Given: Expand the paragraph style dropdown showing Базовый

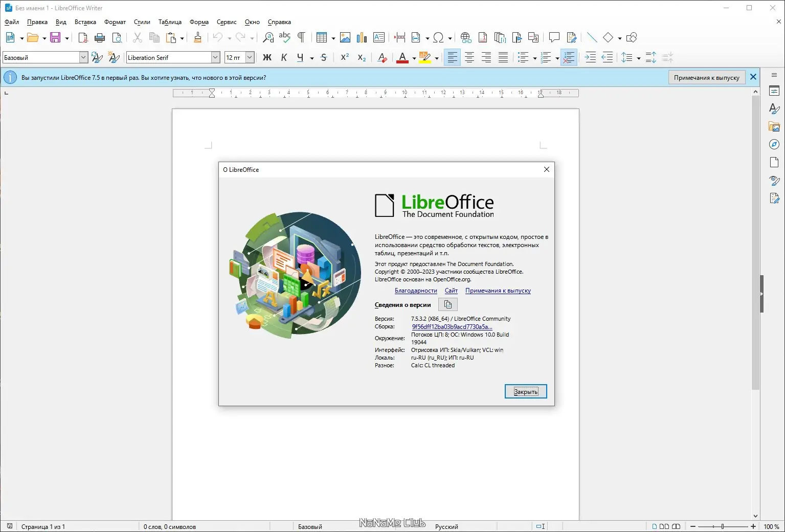Looking at the screenshot, I should click(x=83, y=58).
